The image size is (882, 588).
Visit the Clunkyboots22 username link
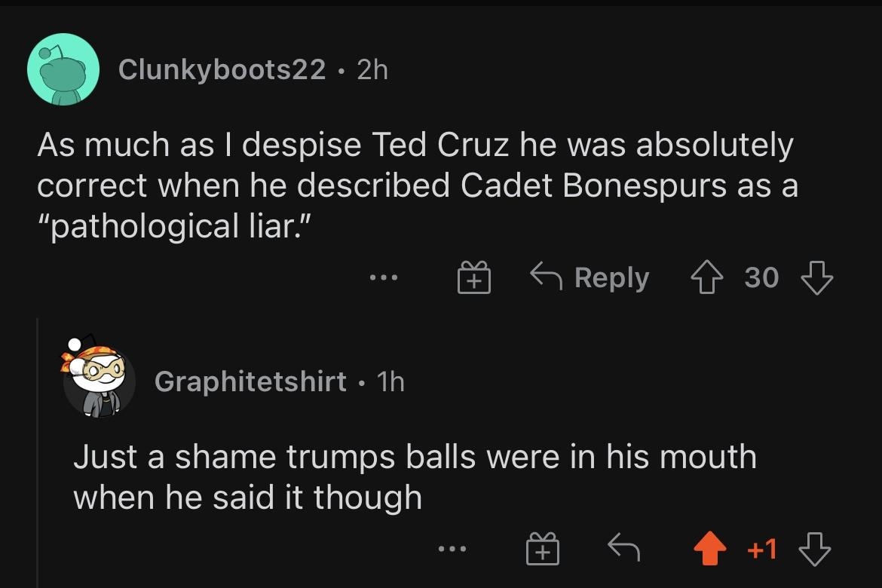tap(222, 70)
